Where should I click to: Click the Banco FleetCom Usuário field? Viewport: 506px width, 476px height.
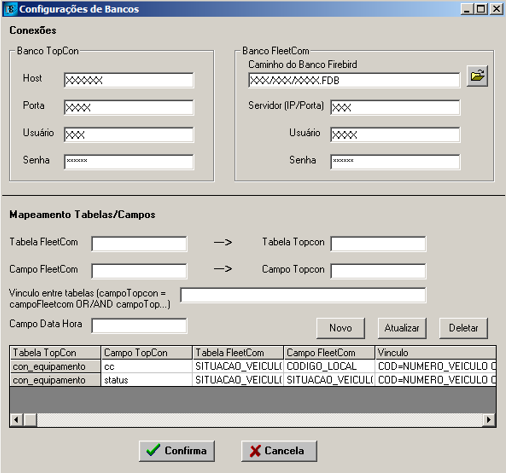click(395, 135)
